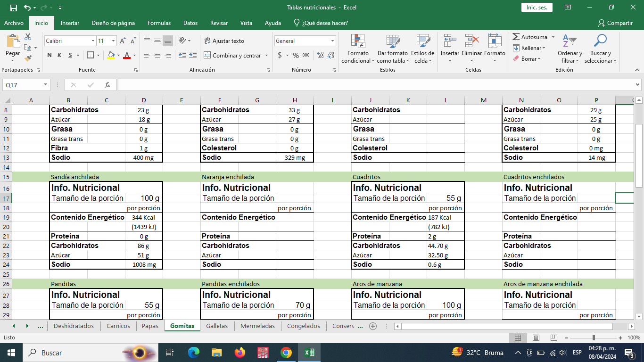This screenshot has width=644, height=362.
Task: Expand the formula bar chevron
Action: click(638, 85)
